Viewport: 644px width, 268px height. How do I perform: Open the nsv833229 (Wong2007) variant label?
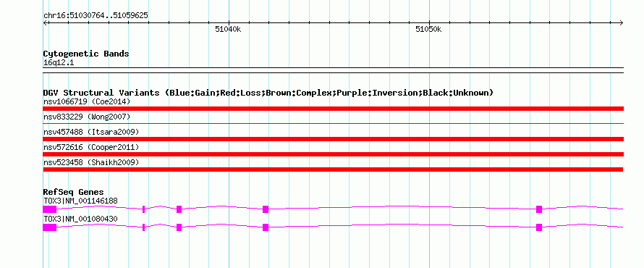pos(87,117)
